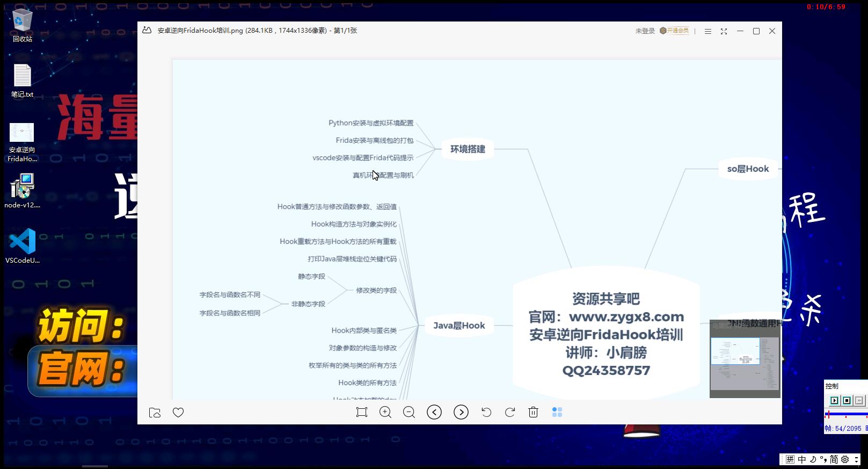868x469 pixels.
Task: Delete image with trash icon
Action: 533,412
